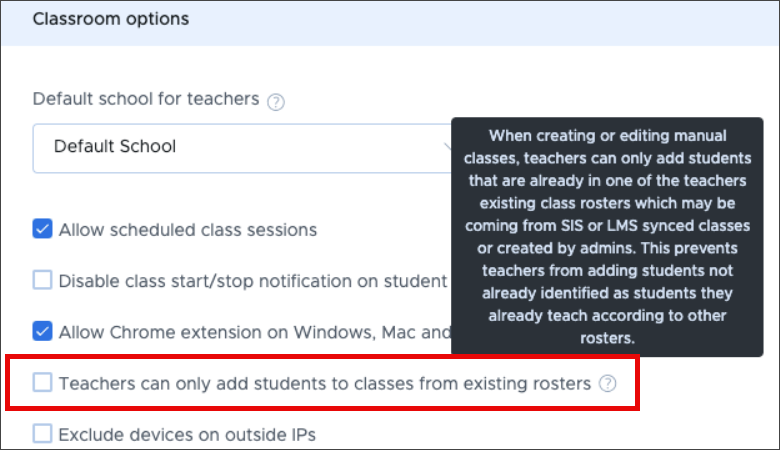780x450 pixels.
Task: Click help icon after existing rosters option
Action: click(607, 383)
